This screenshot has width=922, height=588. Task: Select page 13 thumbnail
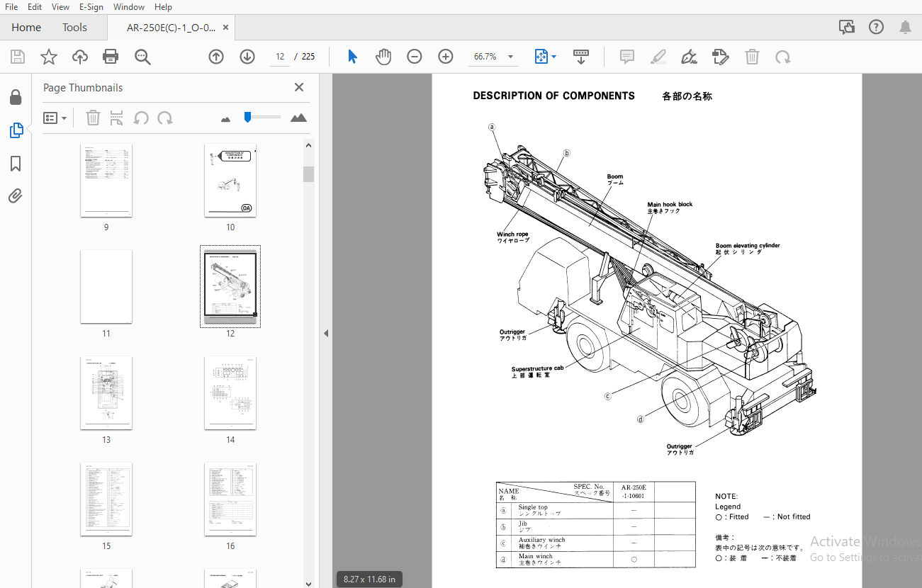coord(106,393)
